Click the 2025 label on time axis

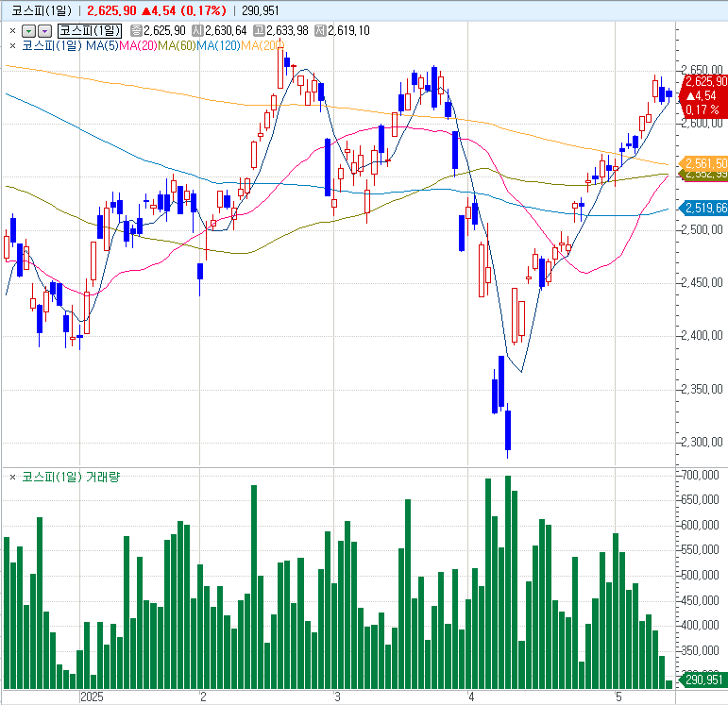point(92,697)
